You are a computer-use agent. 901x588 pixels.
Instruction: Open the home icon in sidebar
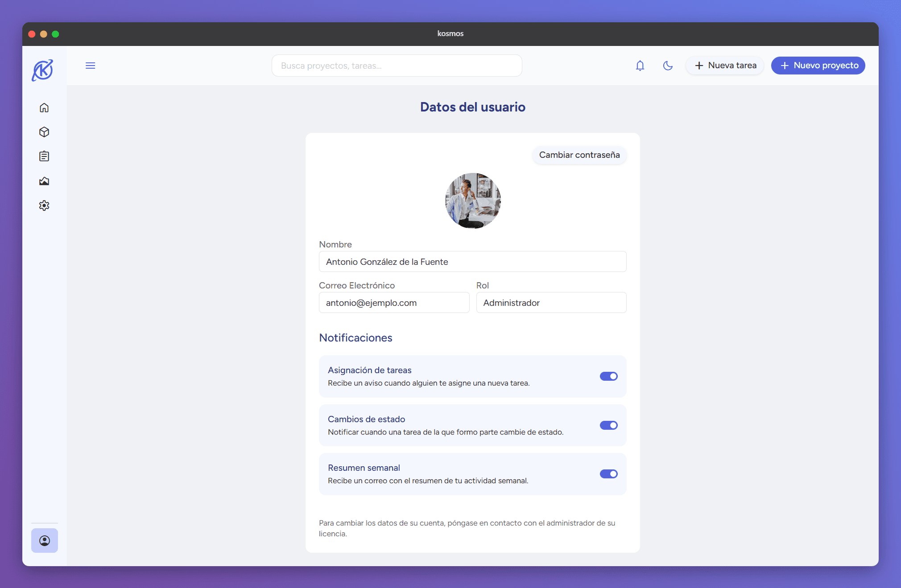[44, 108]
